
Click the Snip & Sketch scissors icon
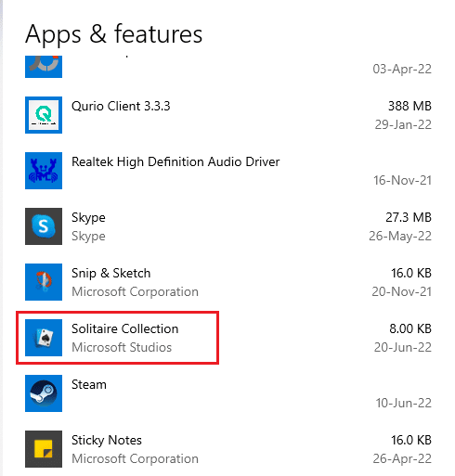click(x=44, y=282)
